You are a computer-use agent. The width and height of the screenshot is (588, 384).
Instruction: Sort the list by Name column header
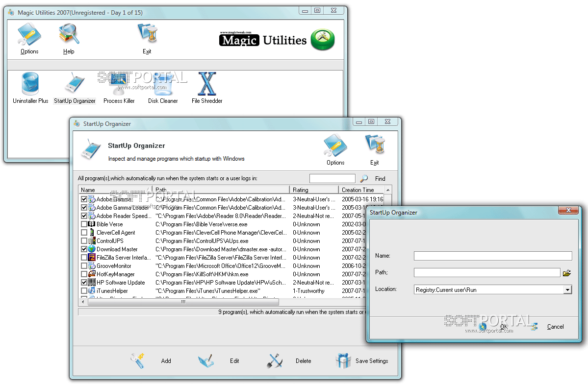point(116,190)
